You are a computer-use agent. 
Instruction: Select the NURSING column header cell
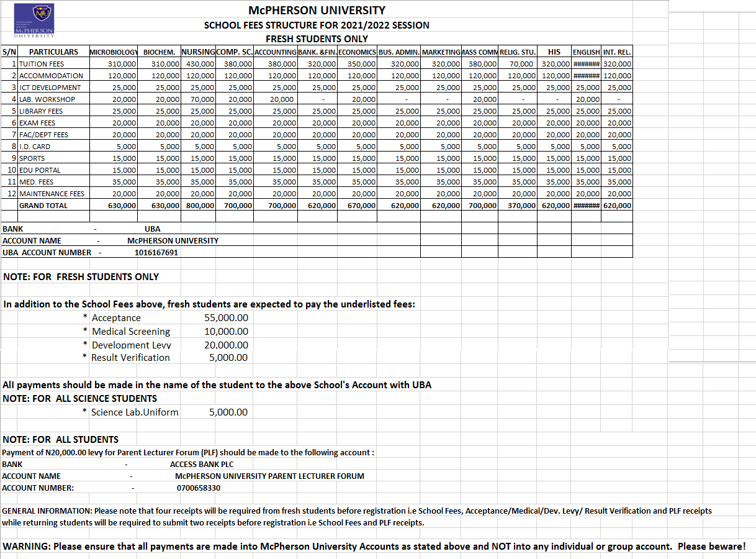(198, 52)
